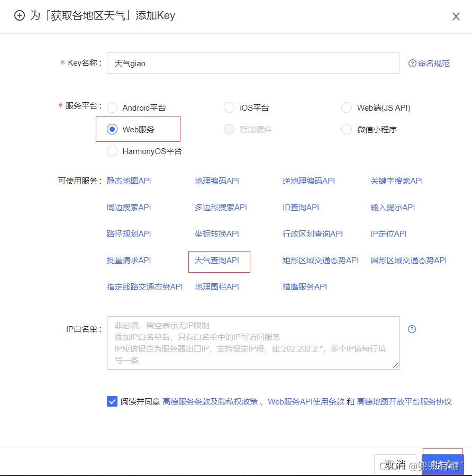472x476 pixels.
Task: Click the question mark icon beside 命名规范
Action: [x=412, y=64]
